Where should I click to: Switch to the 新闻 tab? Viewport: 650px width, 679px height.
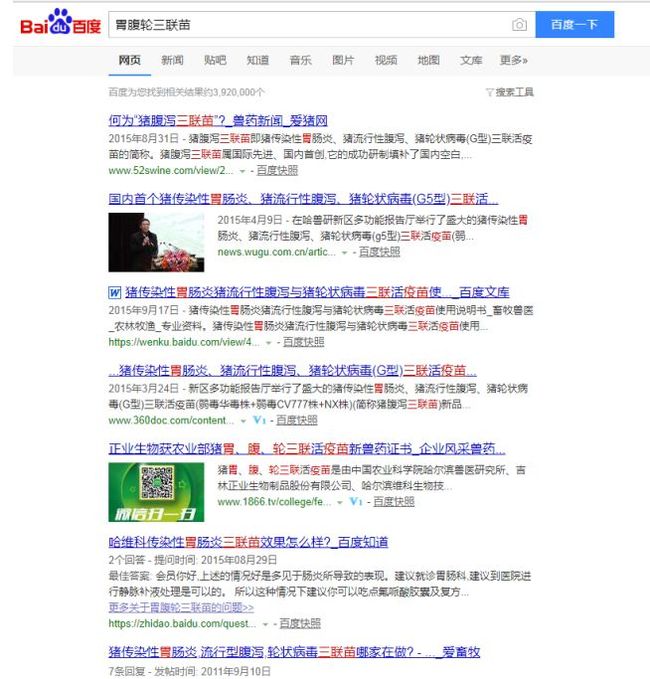[x=172, y=60]
